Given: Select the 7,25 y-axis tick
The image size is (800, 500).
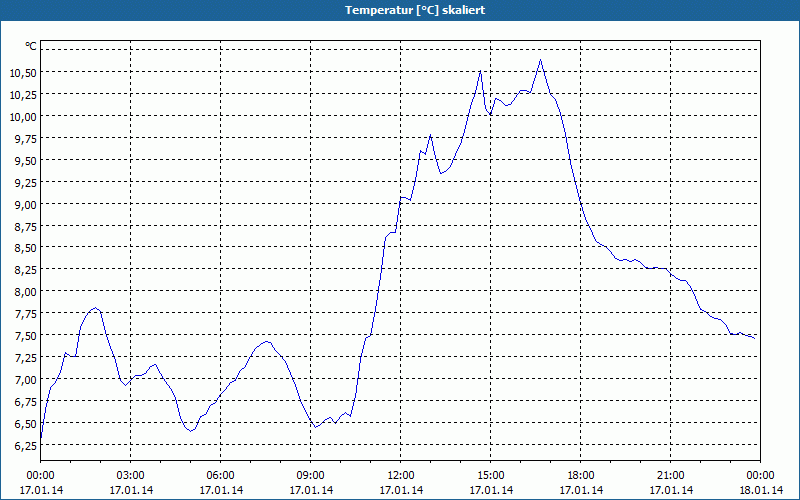Looking at the screenshot, I should click(25, 358).
